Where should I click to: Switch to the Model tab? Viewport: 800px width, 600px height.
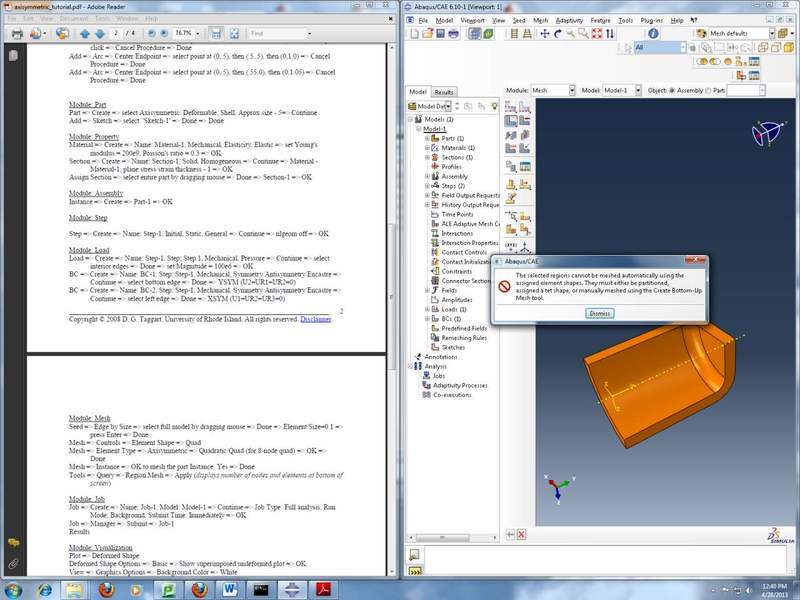tap(418, 92)
